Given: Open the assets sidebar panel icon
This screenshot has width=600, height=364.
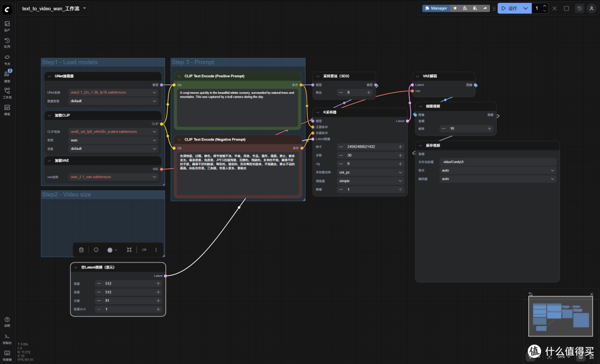Looking at the screenshot, I should coord(7,26).
